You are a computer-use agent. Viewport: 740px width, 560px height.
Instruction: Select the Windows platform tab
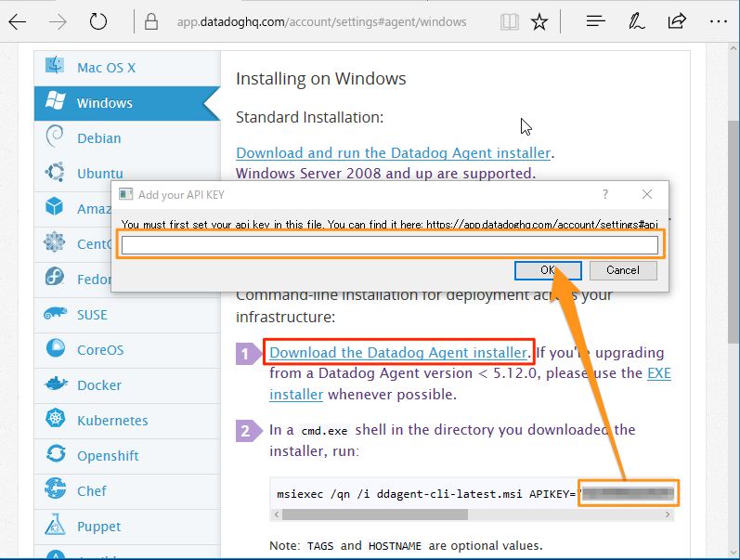pos(127,103)
